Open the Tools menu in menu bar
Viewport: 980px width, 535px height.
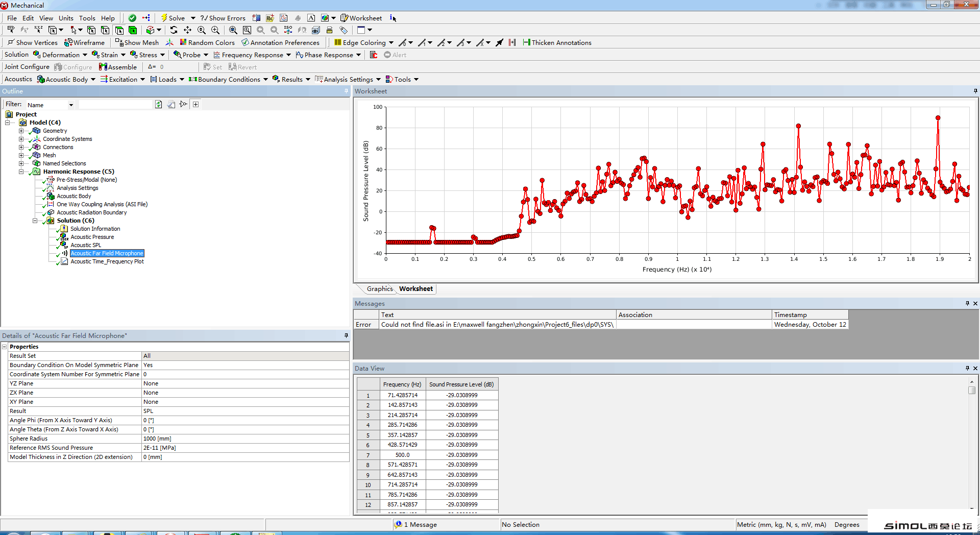tap(87, 18)
